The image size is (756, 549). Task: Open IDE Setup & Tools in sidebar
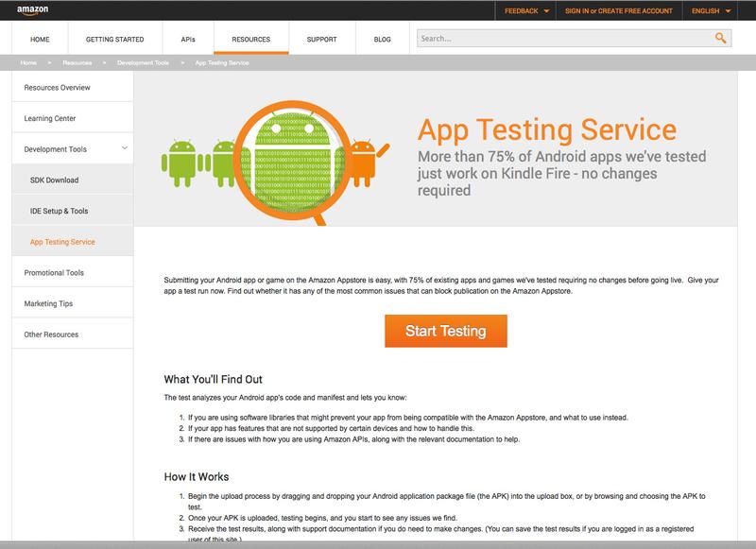tap(73, 211)
